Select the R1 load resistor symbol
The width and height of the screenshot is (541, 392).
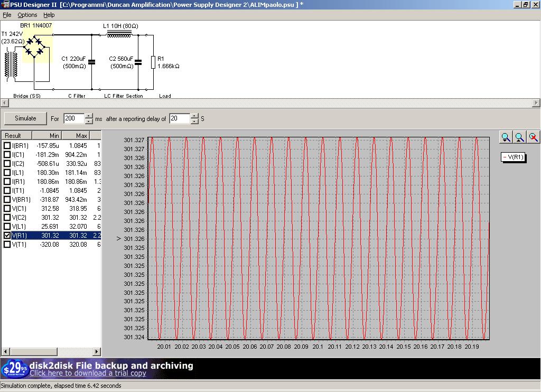click(153, 62)
